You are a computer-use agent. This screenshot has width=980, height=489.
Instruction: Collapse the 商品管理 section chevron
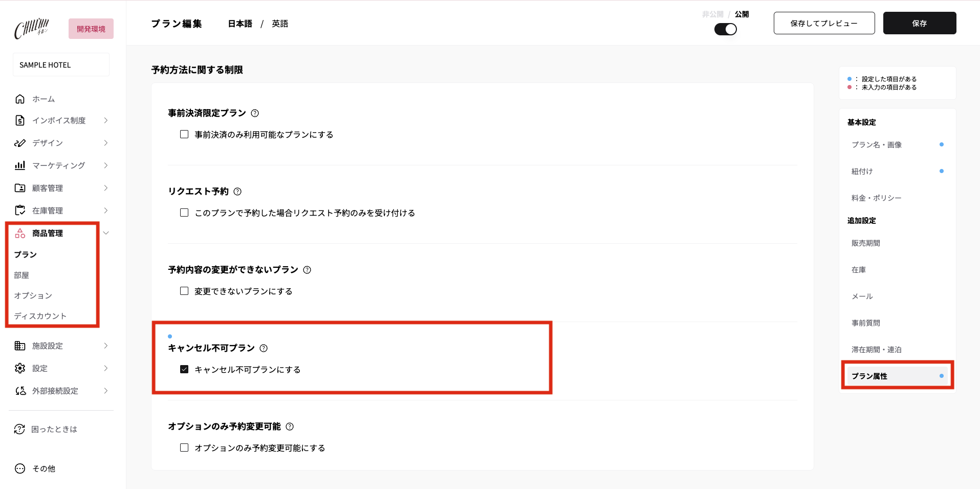tap(106, 233)
